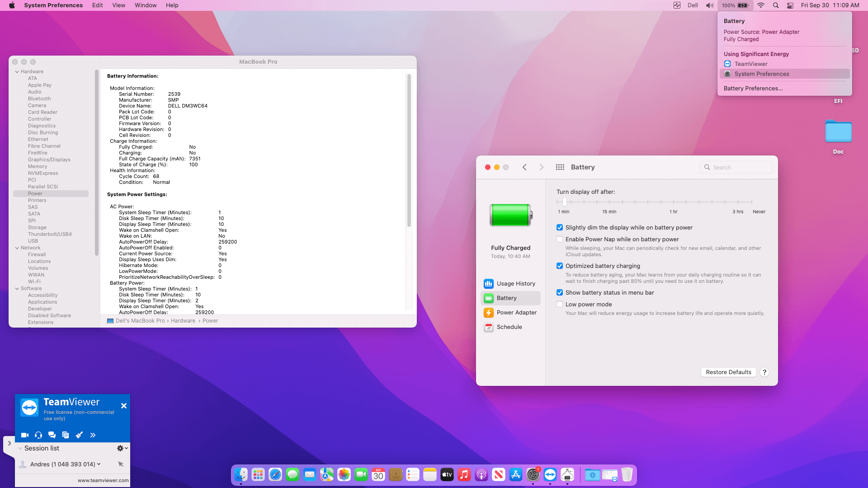Collapse the Network tree section
Screen dimensions: 868x488
point(17,248)
